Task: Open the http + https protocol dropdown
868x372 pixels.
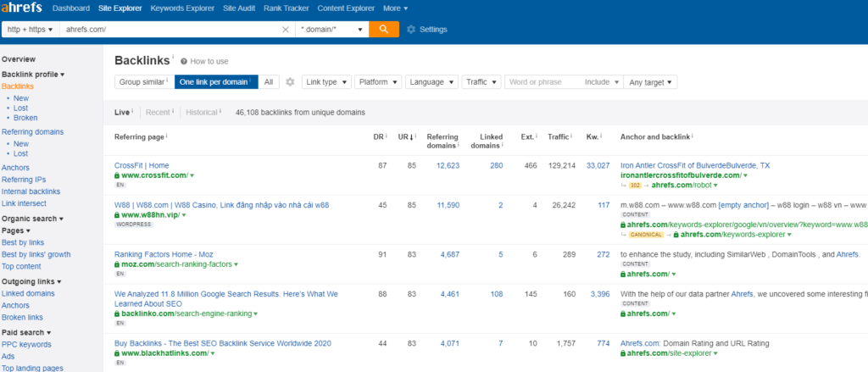Action: click(x=31, y=30)
